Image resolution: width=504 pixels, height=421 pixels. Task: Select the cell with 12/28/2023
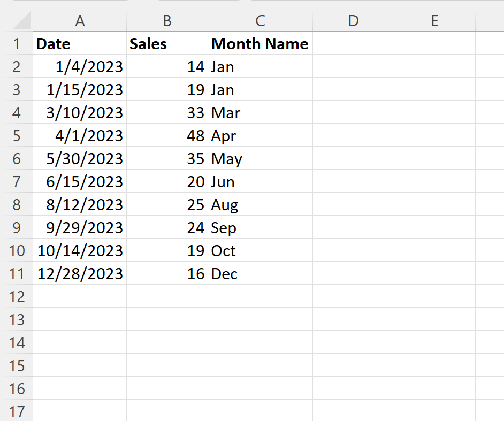[79, 273]
